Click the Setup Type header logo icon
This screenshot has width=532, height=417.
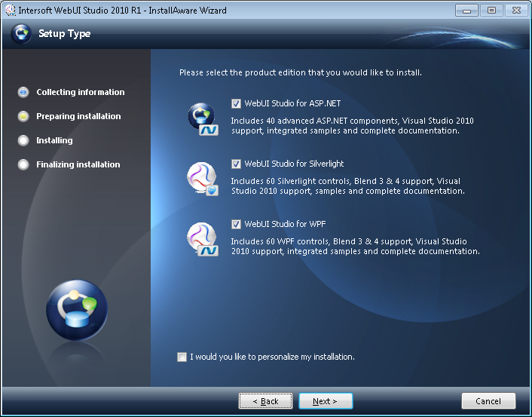pos(22,34)
